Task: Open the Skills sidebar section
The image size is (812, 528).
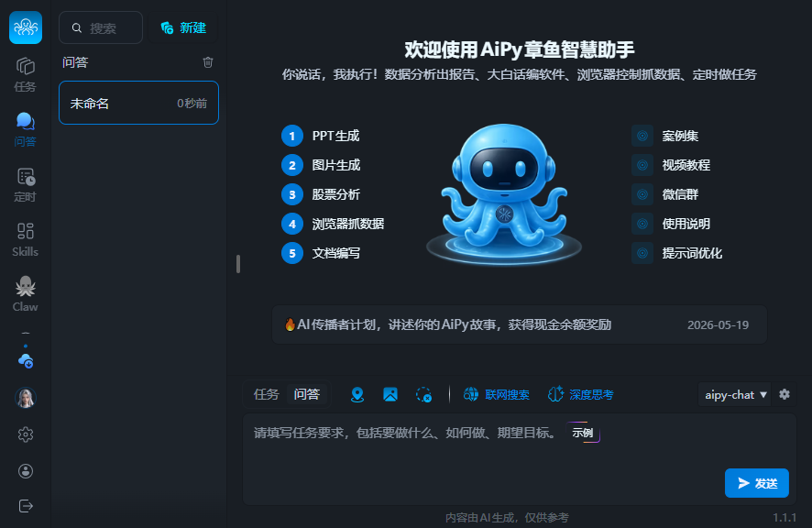Action: 26,240
